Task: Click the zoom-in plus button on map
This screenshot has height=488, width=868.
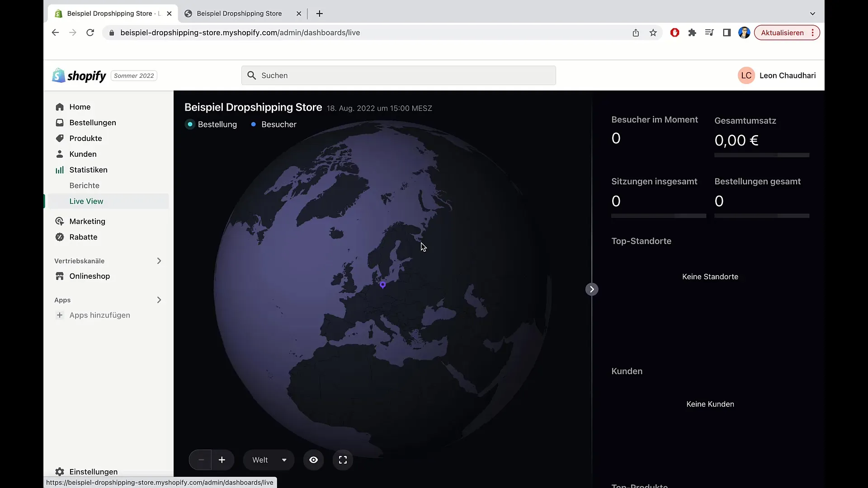Action: click(221, 460)
